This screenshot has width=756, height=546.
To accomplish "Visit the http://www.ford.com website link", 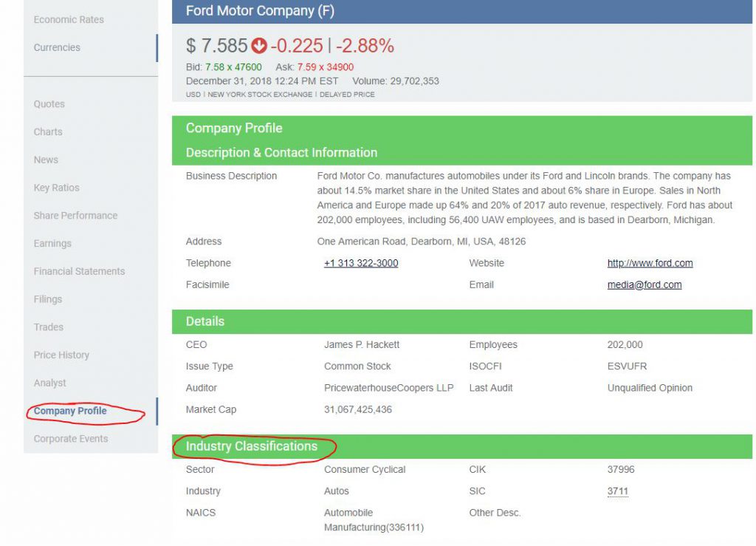I will pos(650,263).
